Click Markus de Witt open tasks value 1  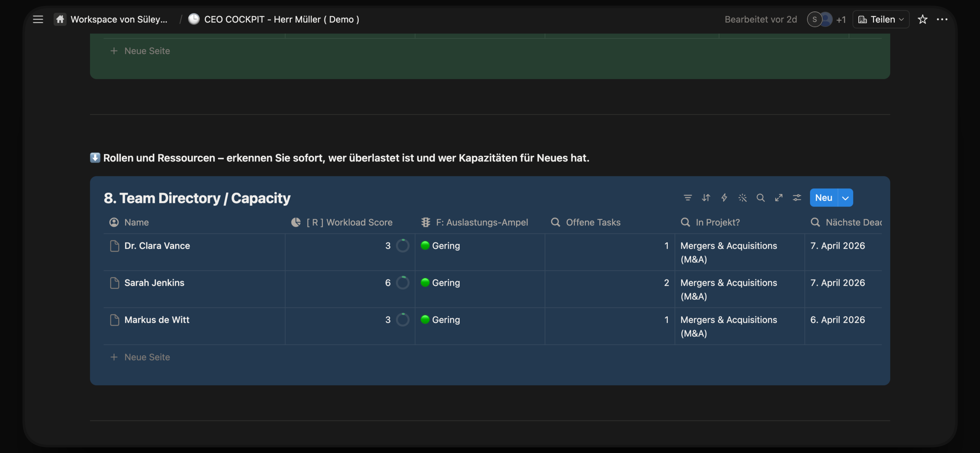(666, 320)
